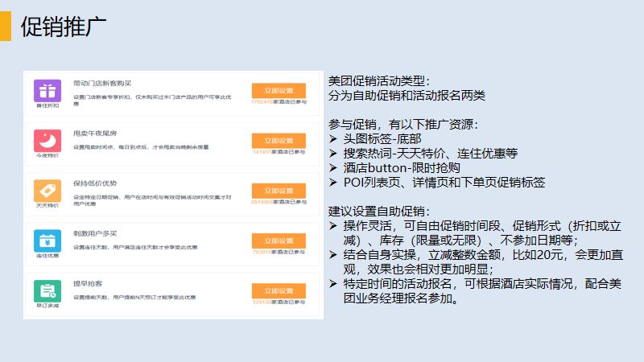Screen dimensions: 644x362
Task: Click the 建议设置自助促销 text line
Action: click(379, 211)
